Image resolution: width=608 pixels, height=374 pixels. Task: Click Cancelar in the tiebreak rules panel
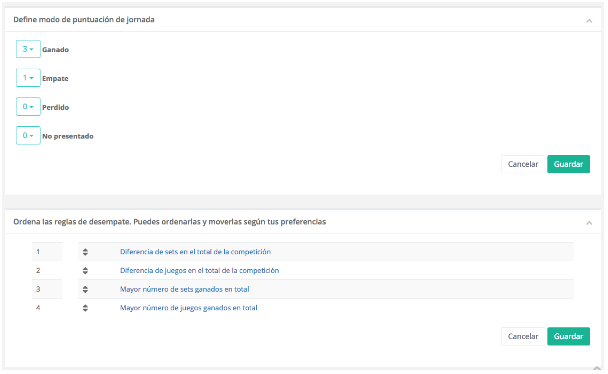pyautogui.click(x=523, y=336)
